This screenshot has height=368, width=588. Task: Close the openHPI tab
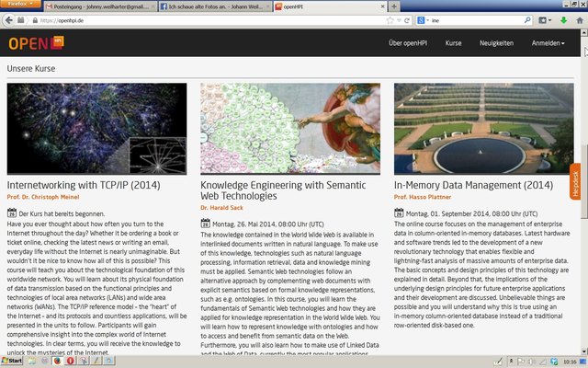click(x=382, y=6)
